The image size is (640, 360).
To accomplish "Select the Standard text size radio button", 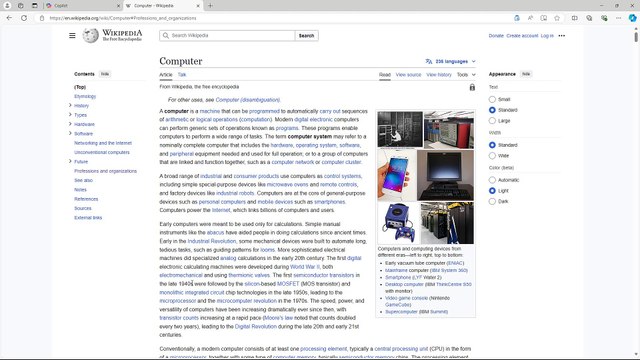I will (x=492, y=110).
